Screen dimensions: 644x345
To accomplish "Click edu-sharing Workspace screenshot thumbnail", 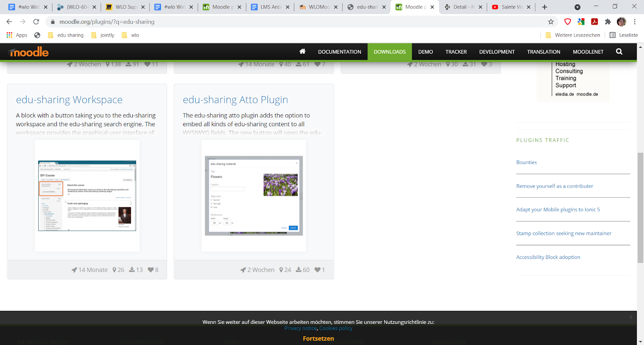I will point(87,196).
